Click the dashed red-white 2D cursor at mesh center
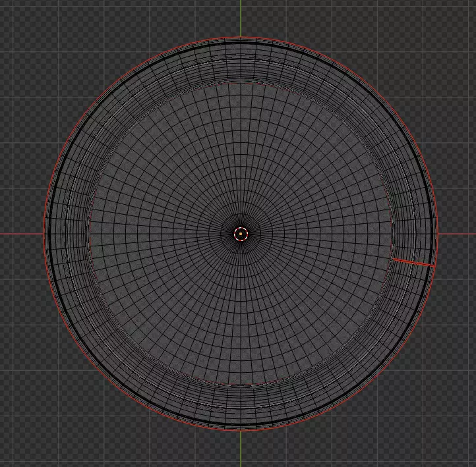The image size is (476, 467). (241, 234)
